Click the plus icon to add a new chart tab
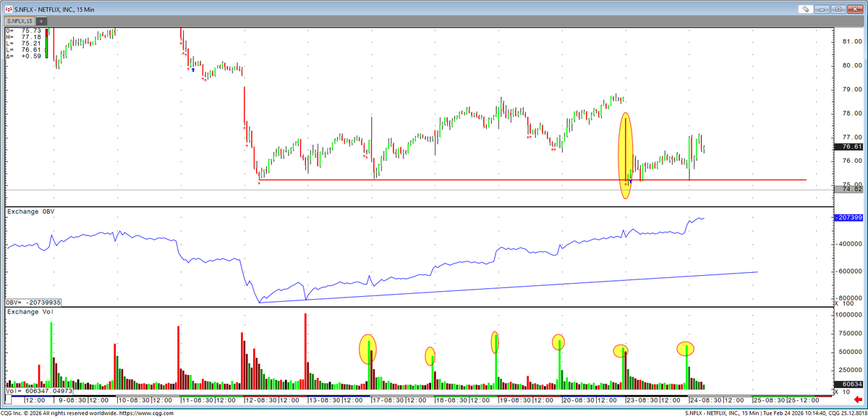 (41, 21)
